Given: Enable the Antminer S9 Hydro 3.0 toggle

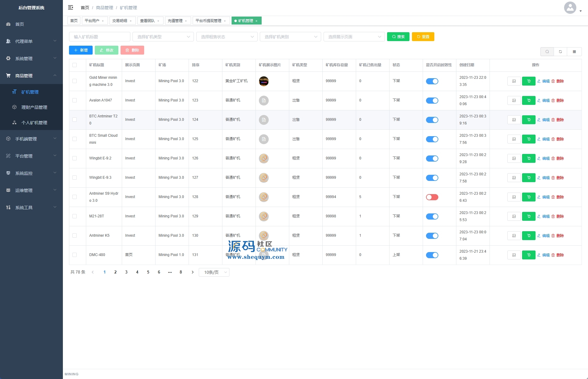Looking at the screenshot, I should click(432, 197).
